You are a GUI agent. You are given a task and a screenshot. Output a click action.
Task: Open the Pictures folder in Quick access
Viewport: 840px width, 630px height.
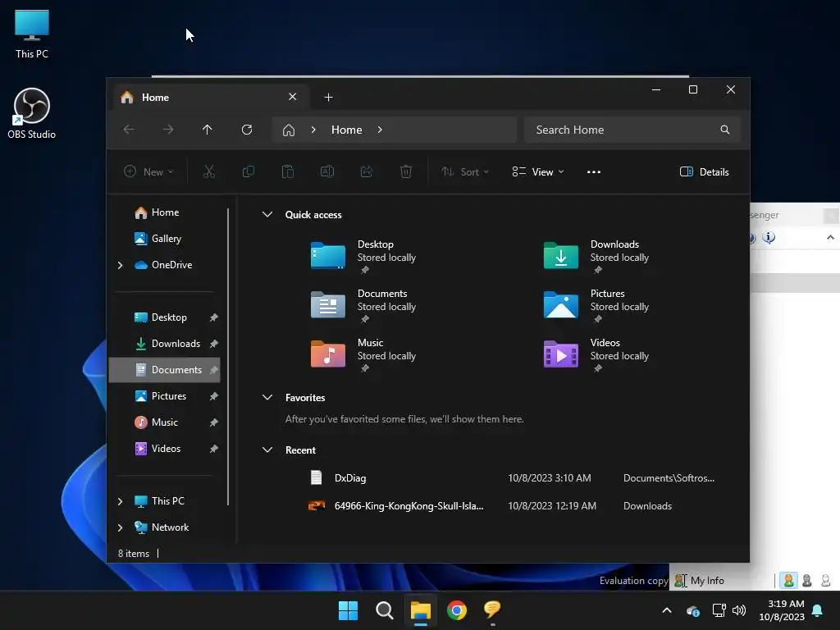[x=597, y=306]
